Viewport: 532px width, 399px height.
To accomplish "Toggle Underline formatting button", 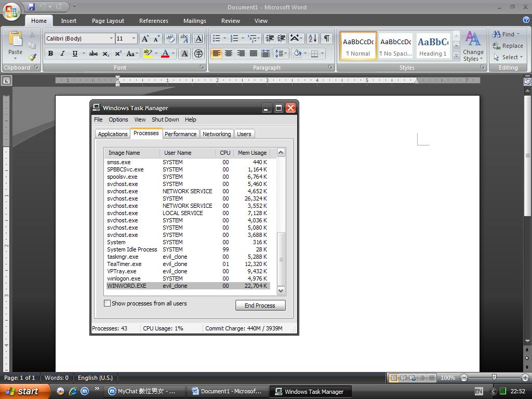I will pyautogui.click(x=75, y=54).
